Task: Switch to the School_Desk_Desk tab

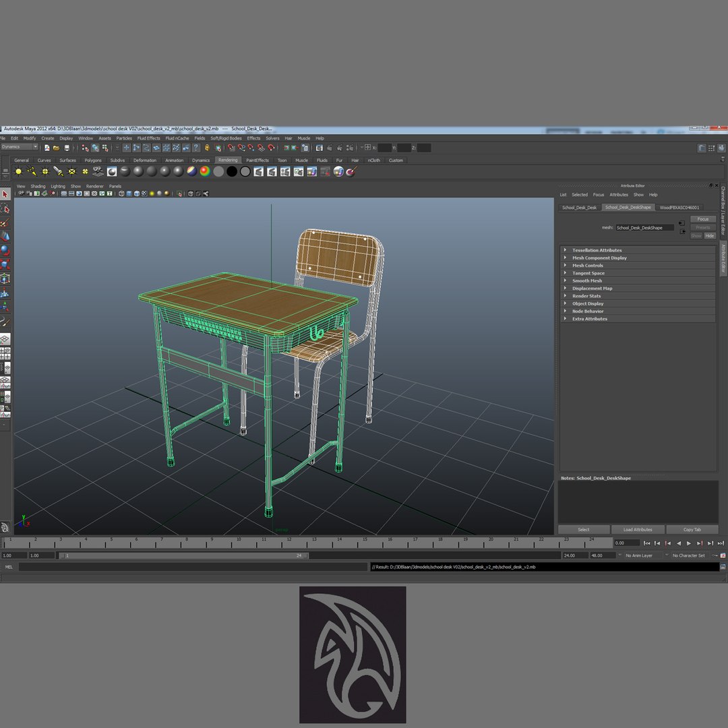Action: point(580,208)
